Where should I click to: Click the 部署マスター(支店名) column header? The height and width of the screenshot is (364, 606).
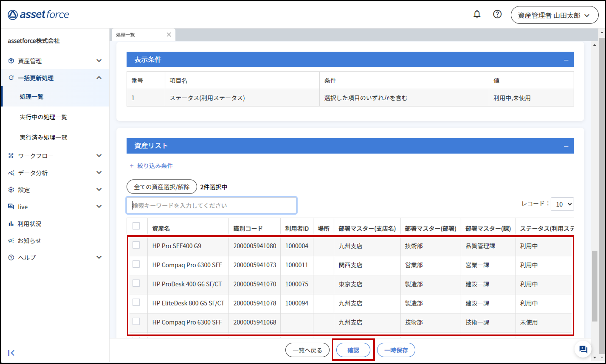pyautogui.click(x=367, y=229)
